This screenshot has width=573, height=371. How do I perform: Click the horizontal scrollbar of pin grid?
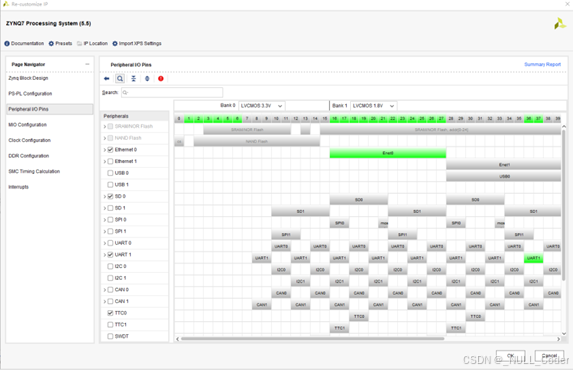click(x=313, y=339)
